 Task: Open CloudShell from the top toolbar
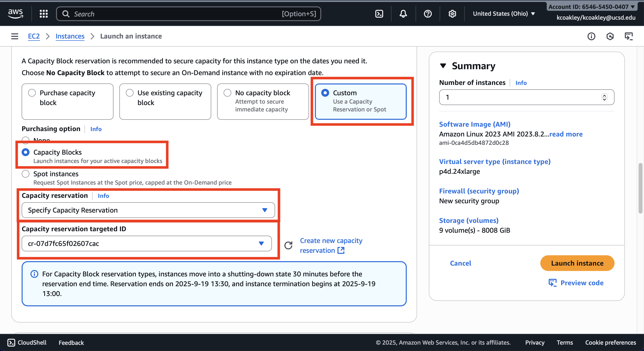(x=379, y=14)
